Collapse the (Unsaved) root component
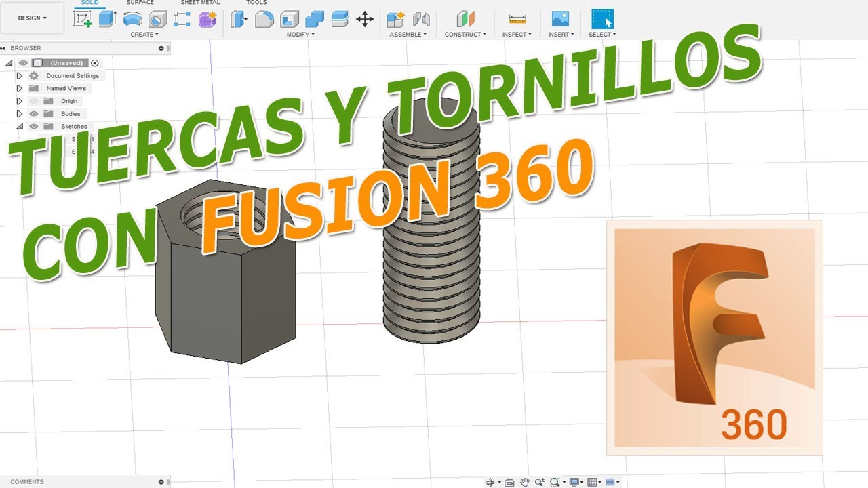 point(9,63)
